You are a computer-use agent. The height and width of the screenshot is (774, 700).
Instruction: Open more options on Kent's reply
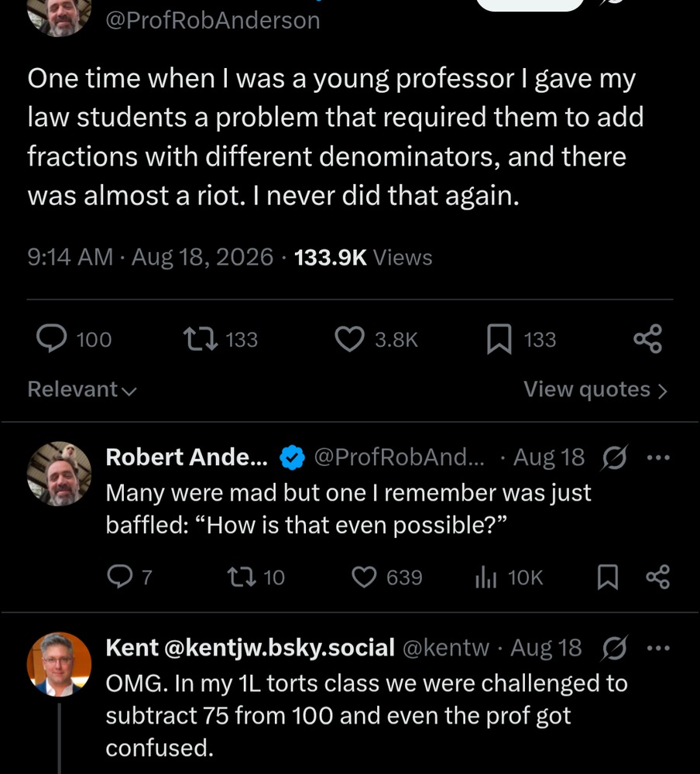(x=658, y=648)
